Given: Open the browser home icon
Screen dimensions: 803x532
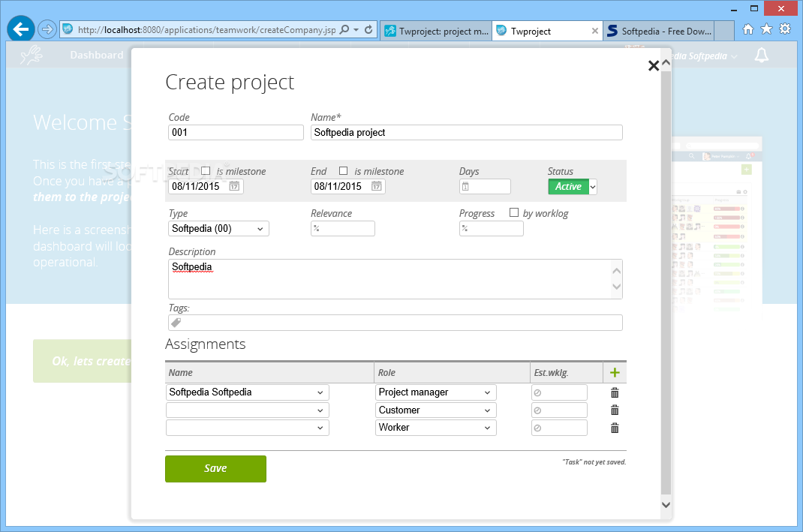Looking at the screenshot, I should 748,29.
